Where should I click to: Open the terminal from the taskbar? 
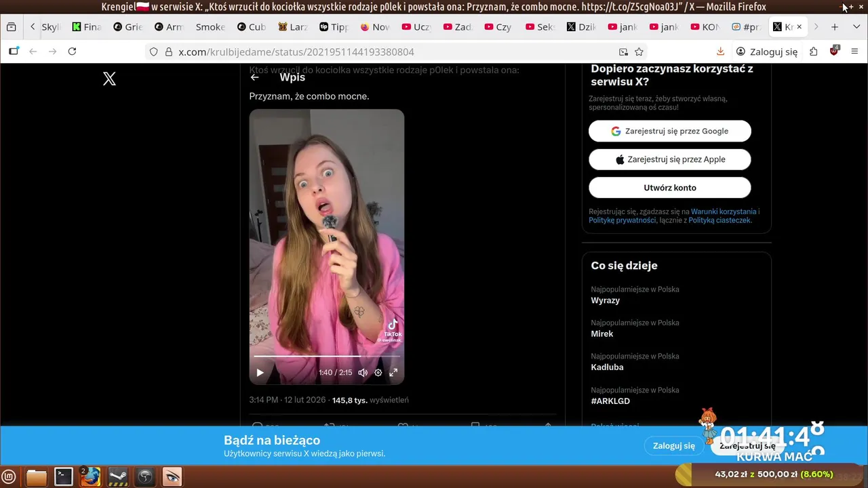[64, 476]
